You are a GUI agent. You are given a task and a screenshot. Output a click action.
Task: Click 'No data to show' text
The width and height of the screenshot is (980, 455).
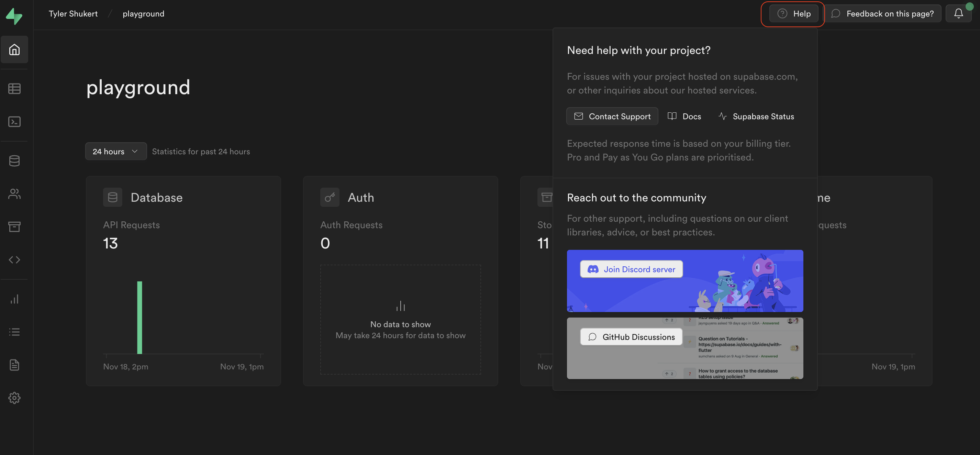(x=401, y=324)
